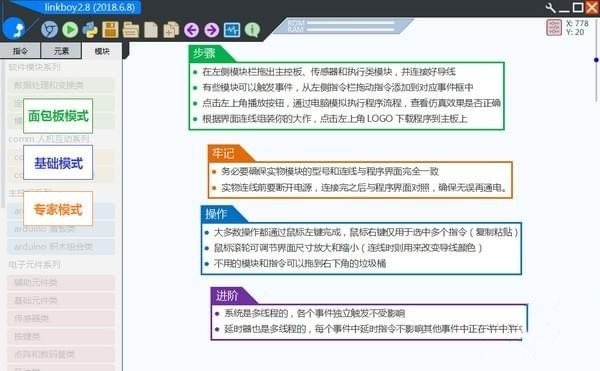Select the 模块 tab

coord(102,51)
